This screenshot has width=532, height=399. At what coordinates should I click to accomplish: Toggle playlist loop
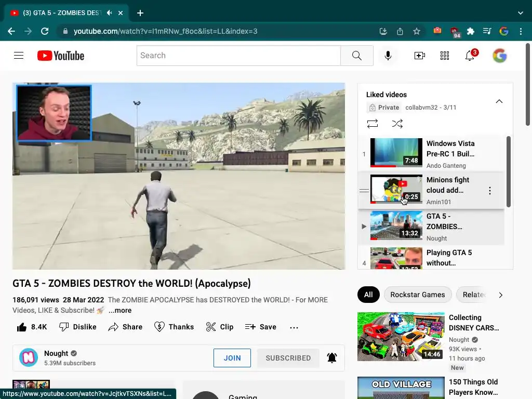click(372, 124)
